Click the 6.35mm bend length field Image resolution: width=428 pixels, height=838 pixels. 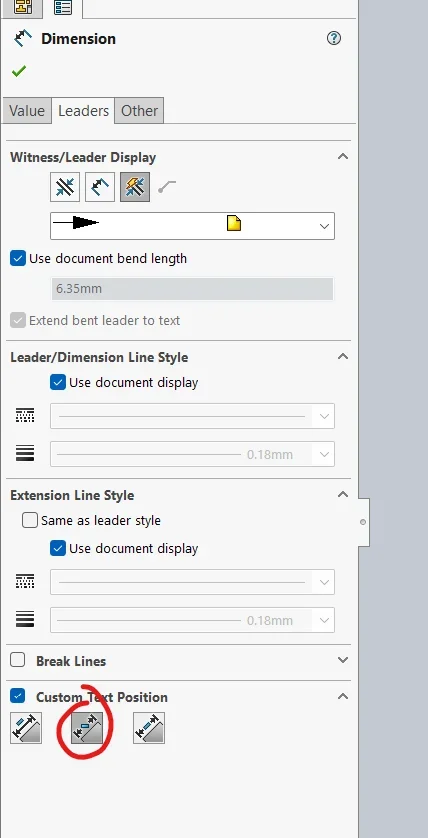pos(192,289)
